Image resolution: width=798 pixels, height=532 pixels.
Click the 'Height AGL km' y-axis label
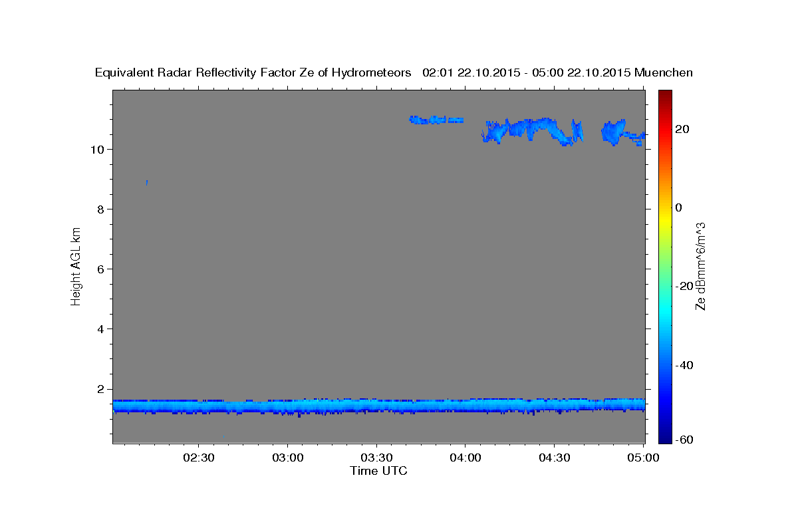pyautogui.click(x=76, y=266)
